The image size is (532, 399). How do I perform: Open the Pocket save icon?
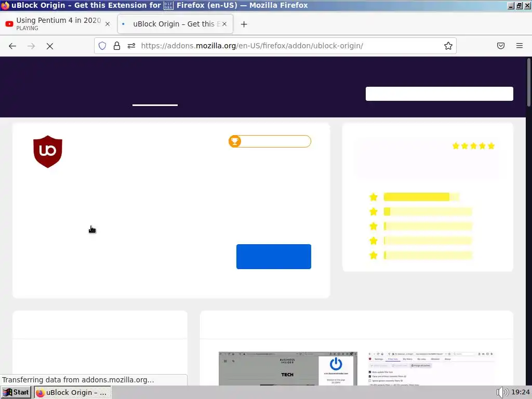(501, 46)
